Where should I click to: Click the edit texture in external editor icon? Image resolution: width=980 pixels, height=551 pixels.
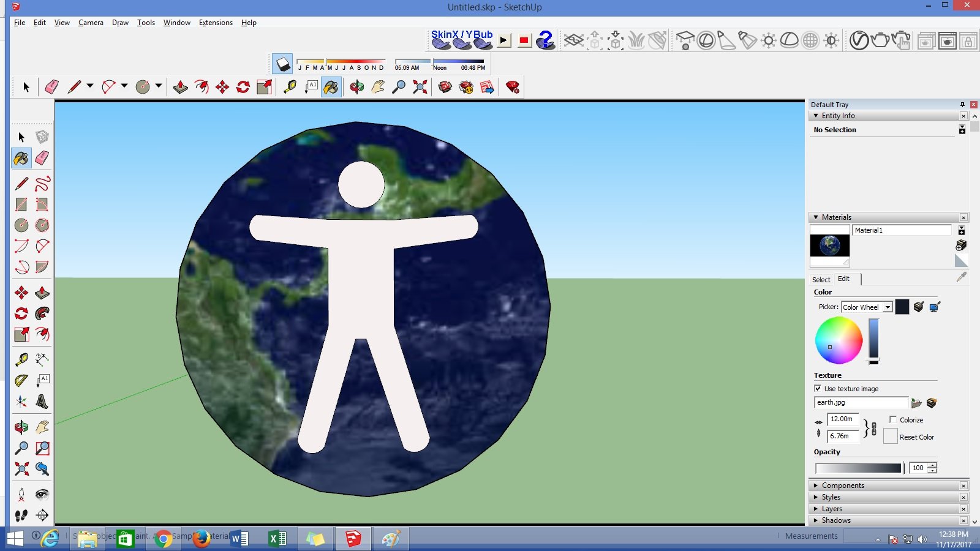932,403
